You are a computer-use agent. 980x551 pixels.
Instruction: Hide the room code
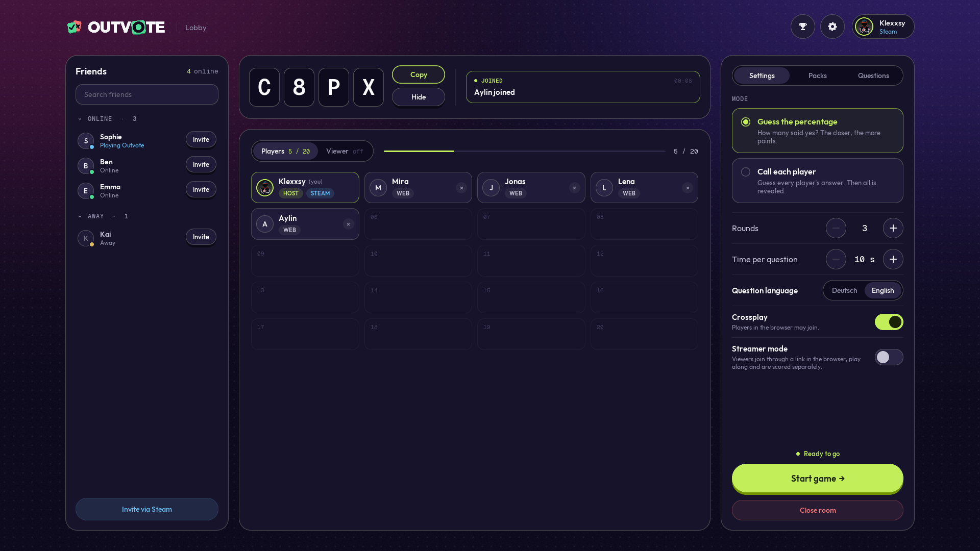click(x=419, y=97)
